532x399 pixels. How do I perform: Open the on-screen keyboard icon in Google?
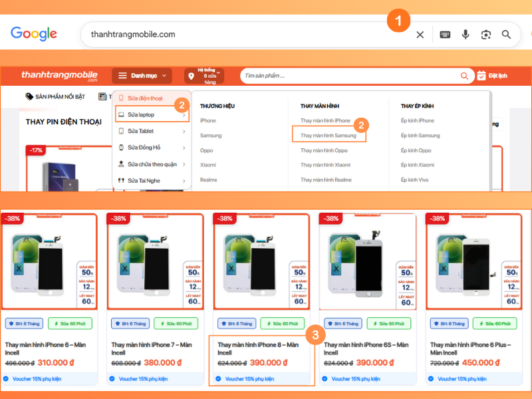click(445, 35)
